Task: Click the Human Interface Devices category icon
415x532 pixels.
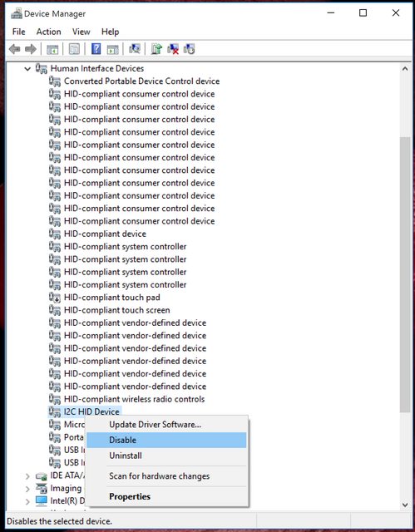Action: click(42, 68)
